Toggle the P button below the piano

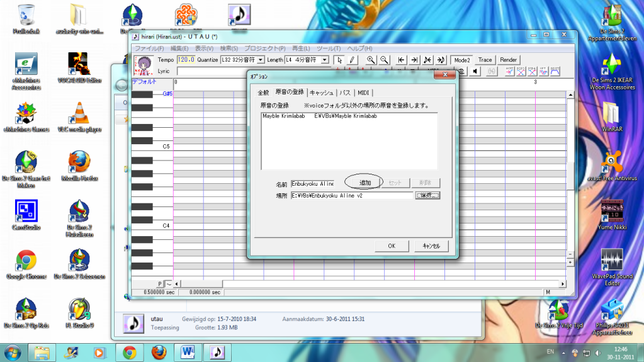(160, 284)
